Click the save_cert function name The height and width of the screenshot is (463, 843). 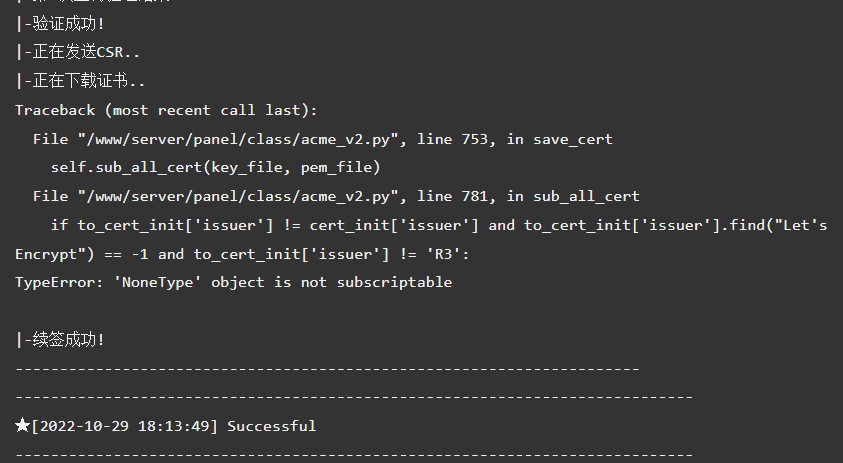coord(573,139)
